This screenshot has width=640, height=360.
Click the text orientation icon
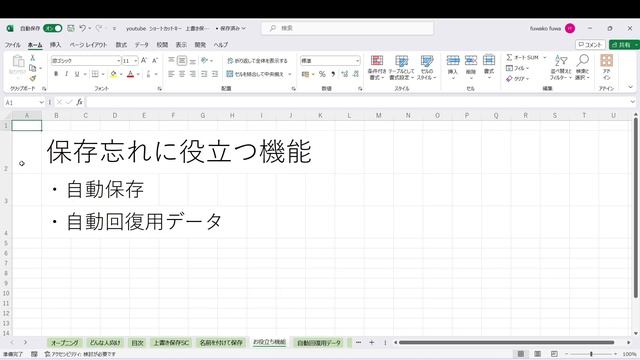pos(204,60)
